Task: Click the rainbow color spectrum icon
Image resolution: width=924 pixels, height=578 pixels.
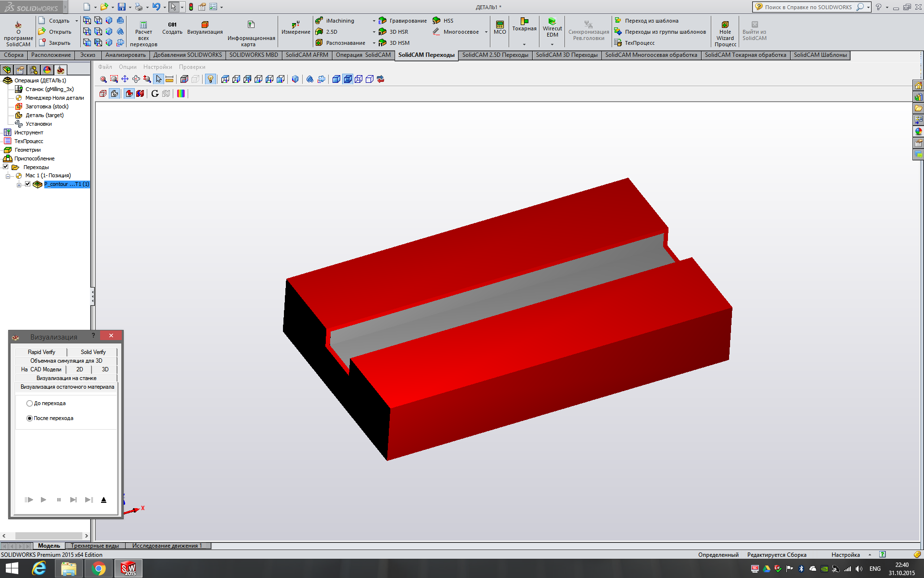Action: pos(181,93)
